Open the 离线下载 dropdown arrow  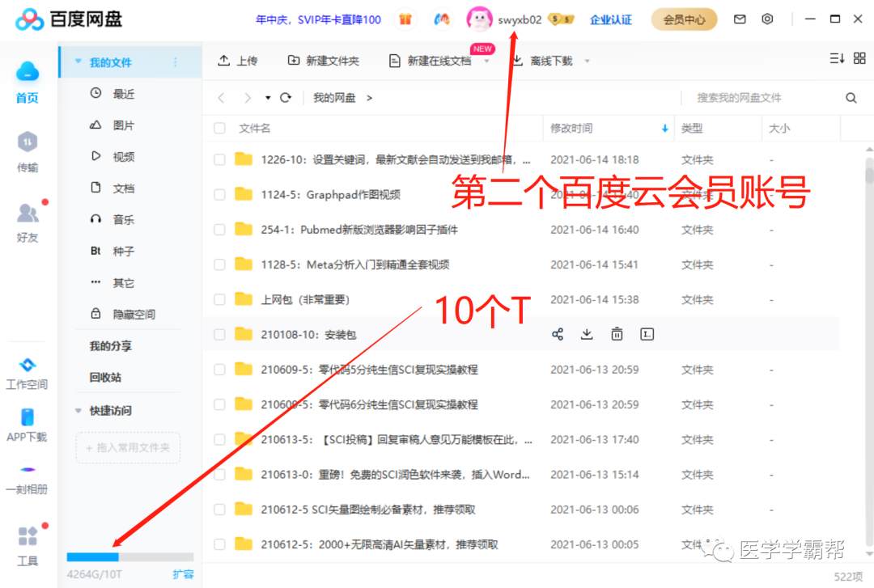[587, 61]
